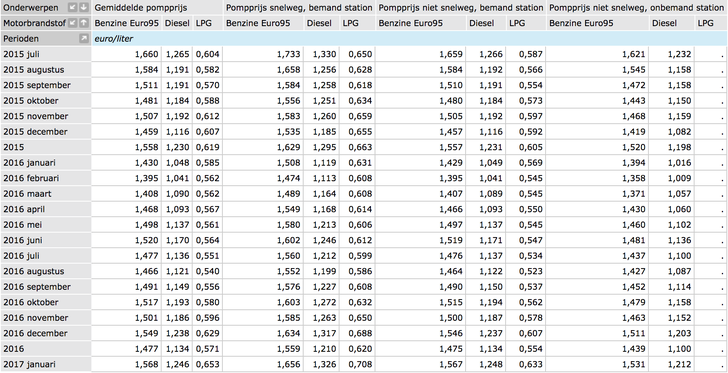This screenshot has height=373, width=728.
Task: Select the Pompprijs niet snelweg, onbemand station header
Action: pyautogui.click(x=637, y=7)
